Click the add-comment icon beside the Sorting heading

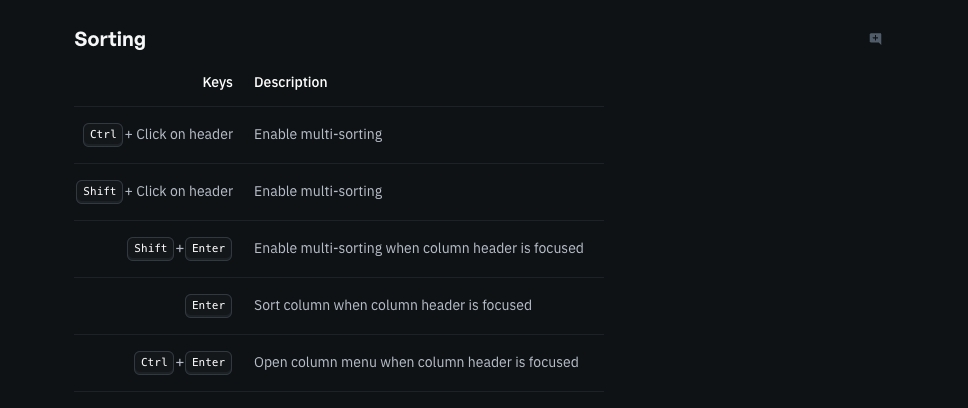pos(875,39)
